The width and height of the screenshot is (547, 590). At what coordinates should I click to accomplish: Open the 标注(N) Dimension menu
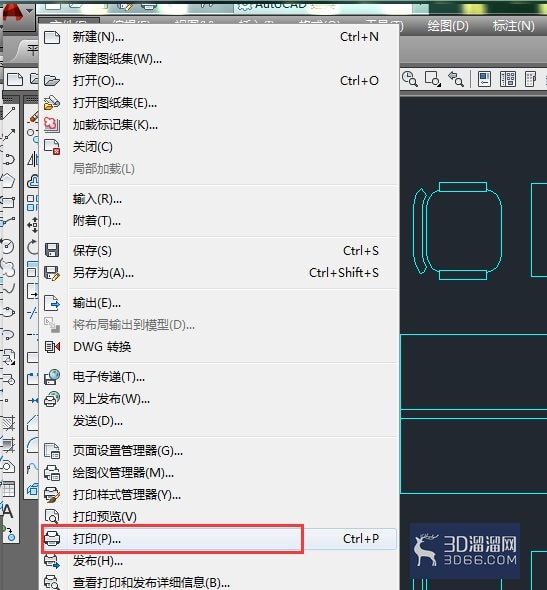click(x=514, y=26)
